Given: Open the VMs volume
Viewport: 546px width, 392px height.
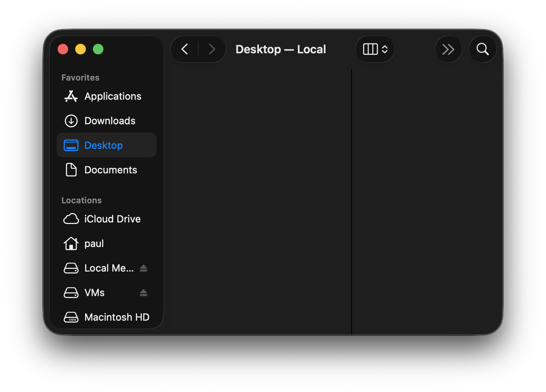Looking at the screenshot, I should [x=94, y=293].
